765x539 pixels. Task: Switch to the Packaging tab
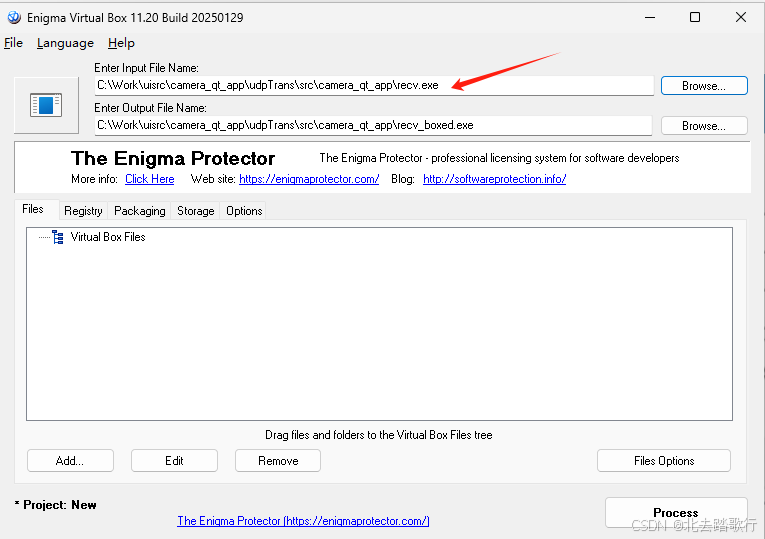[140, 211]
